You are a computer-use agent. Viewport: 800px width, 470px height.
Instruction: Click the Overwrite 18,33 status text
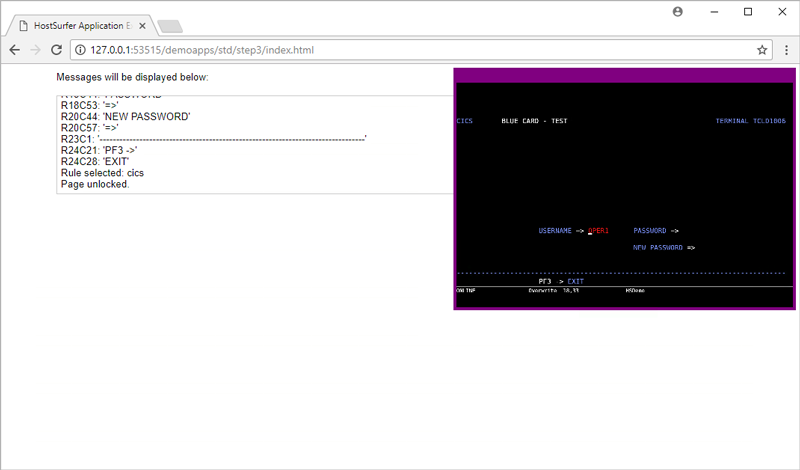click(x=554, y=290)
